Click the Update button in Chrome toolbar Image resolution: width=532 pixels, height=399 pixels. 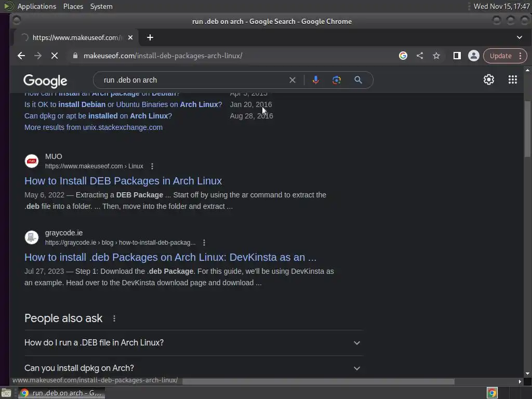pos(500,56)
